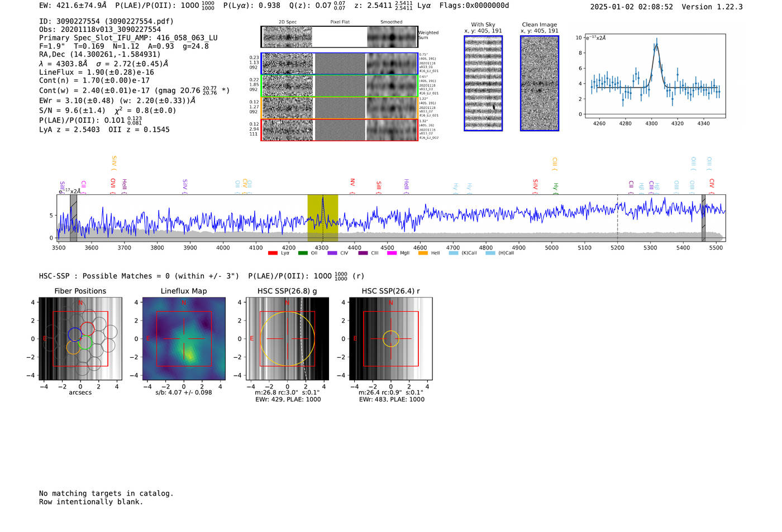Open the HSC SSP(26.4) r image
782x532 pixels.
coord(391,339)
